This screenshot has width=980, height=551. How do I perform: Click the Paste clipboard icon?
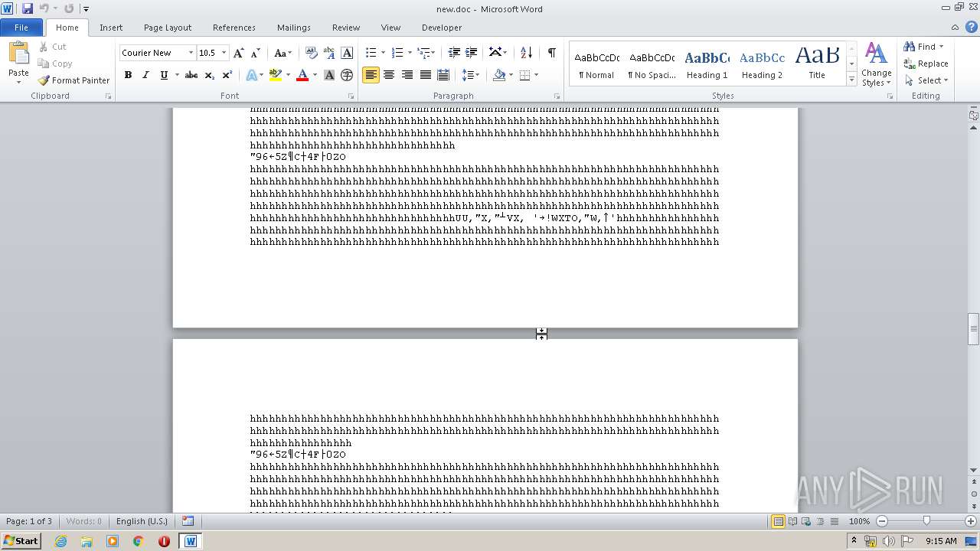(18, 54)
